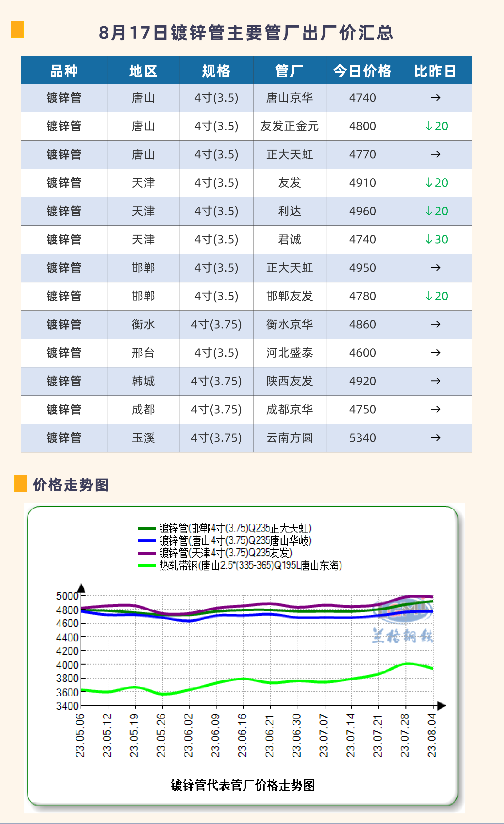Click the bright green 热轧带钢 legend swatch
Screen dimensions: 504x824
147,566
